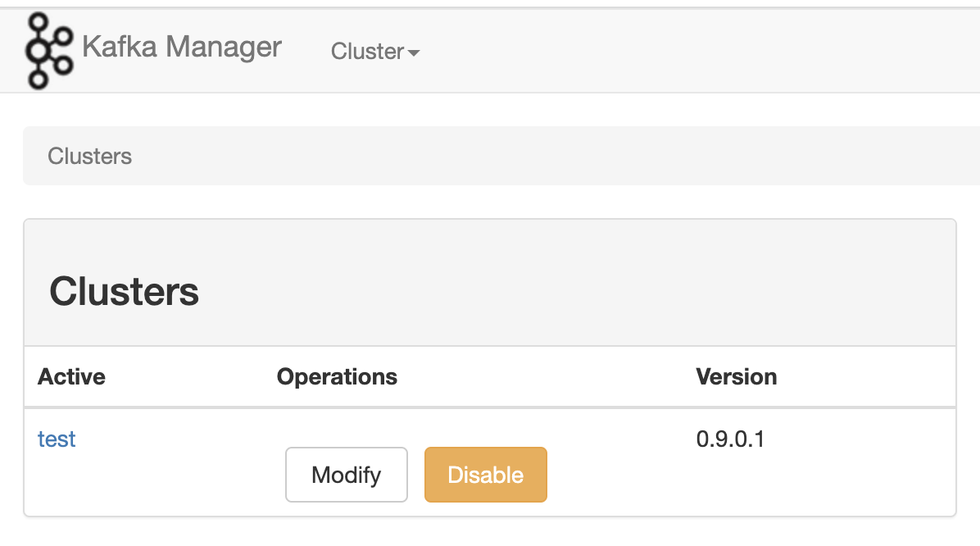980x546 pixels.
Task: Click the Active column header
Action: 71,376
